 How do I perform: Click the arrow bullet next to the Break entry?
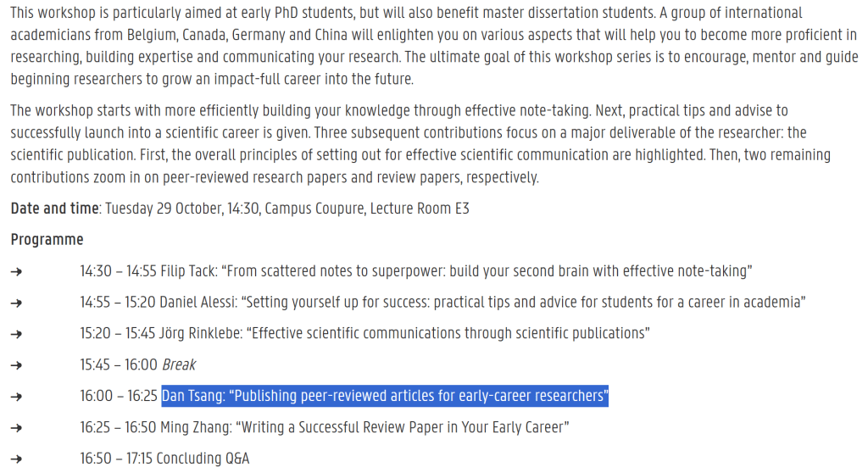click(x=17, y=365)
